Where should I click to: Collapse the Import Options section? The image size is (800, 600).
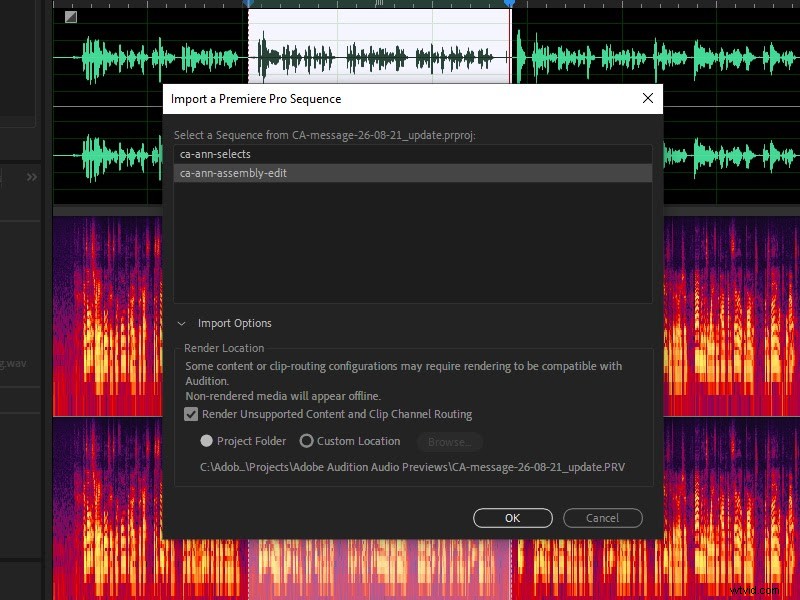(x=182, y=323)
